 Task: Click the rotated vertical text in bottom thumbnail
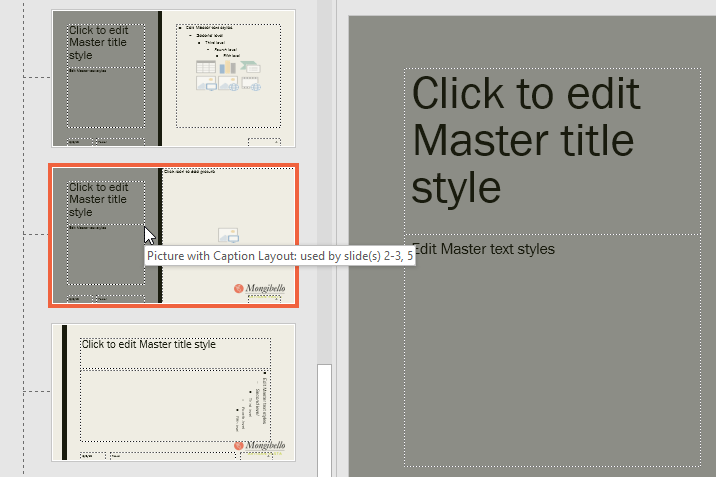point(258,397)
